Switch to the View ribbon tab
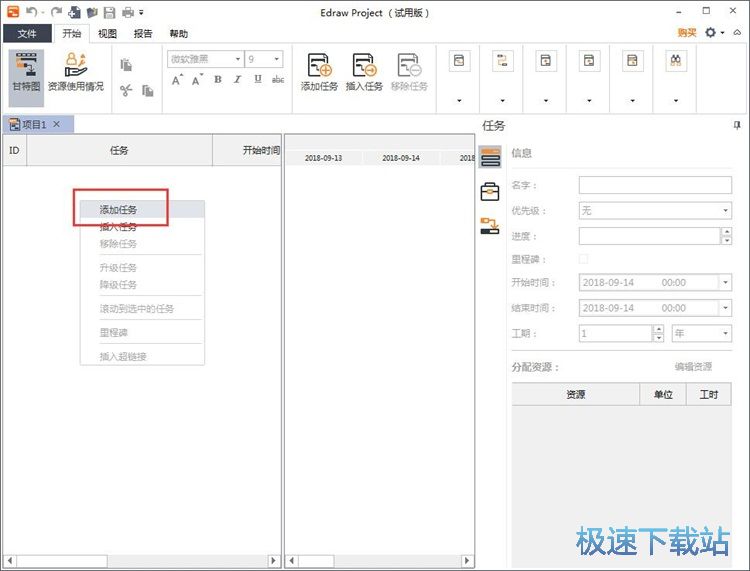Viewport: 750px width, 571px height. pyautogui.click(x=107, y=33)
